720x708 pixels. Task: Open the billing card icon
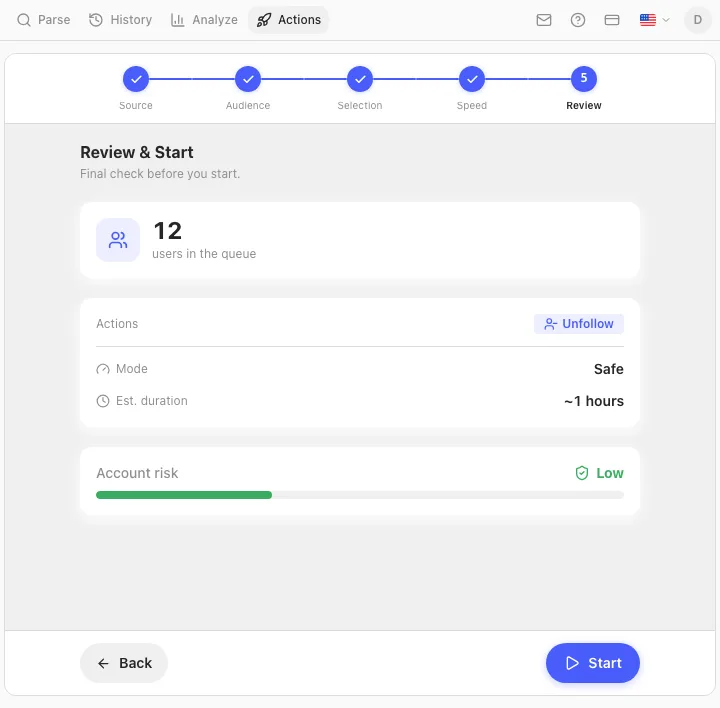click(612, 20)
